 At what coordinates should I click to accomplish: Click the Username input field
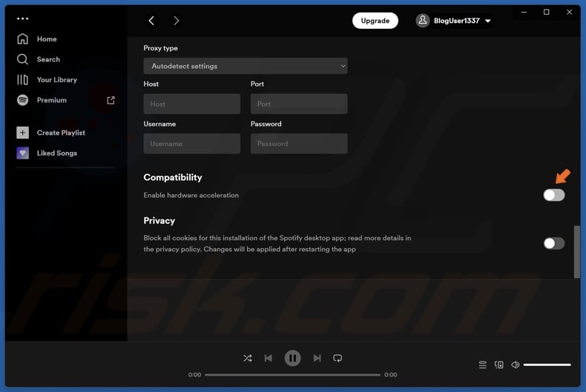191,144
